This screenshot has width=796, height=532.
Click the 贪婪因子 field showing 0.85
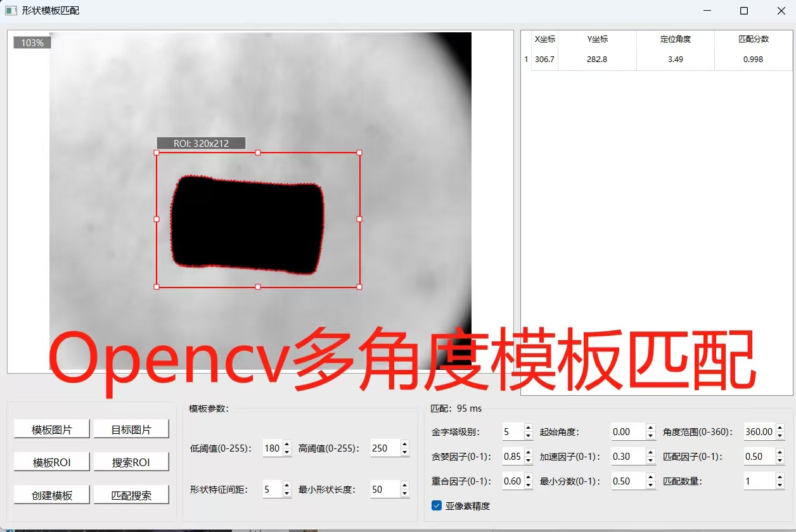coord(513,457)
